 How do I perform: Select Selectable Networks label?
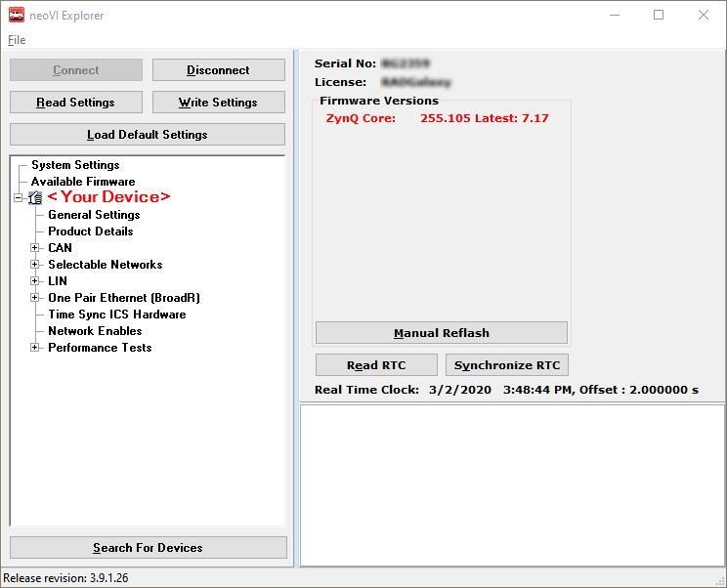[106, 265]
